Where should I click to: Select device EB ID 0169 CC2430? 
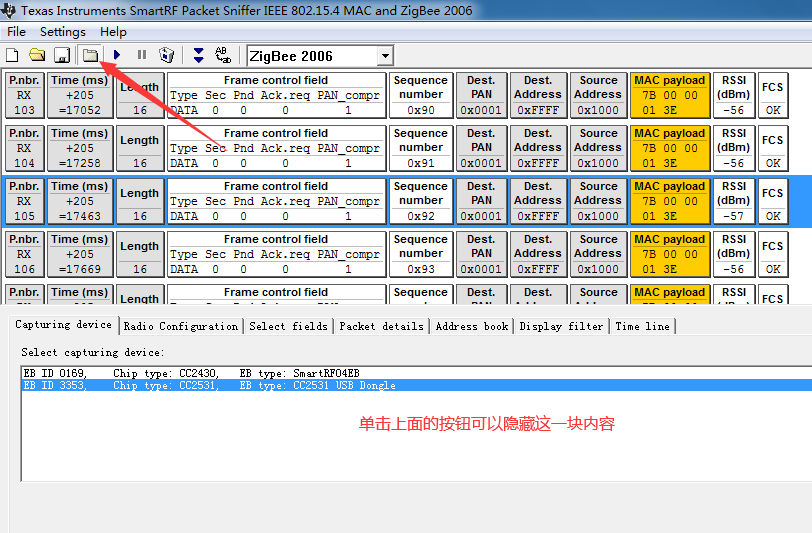tap(417, 373)
